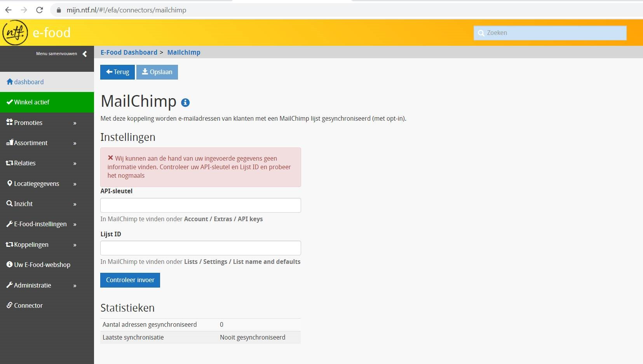Click the wrench icon by E-Food-instellingen
643x364 pixels.
click(x=10, y=224)
